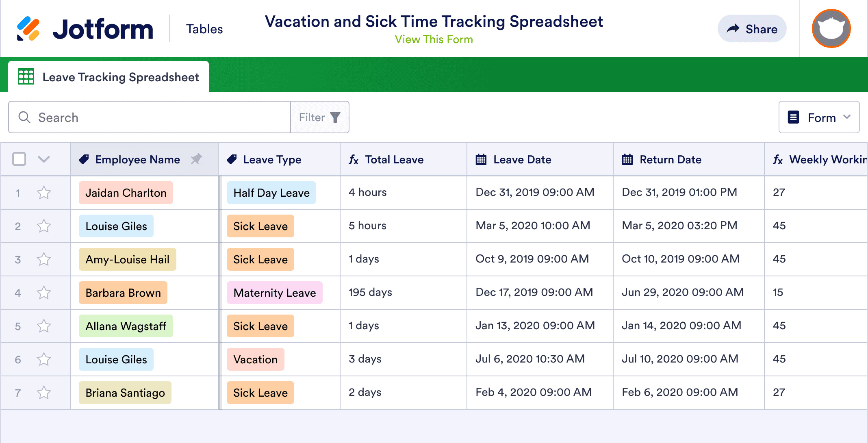Toggle the select-all checkbox in the header row
The height and width of the screenshot is (443, 868).
[19, 159]
